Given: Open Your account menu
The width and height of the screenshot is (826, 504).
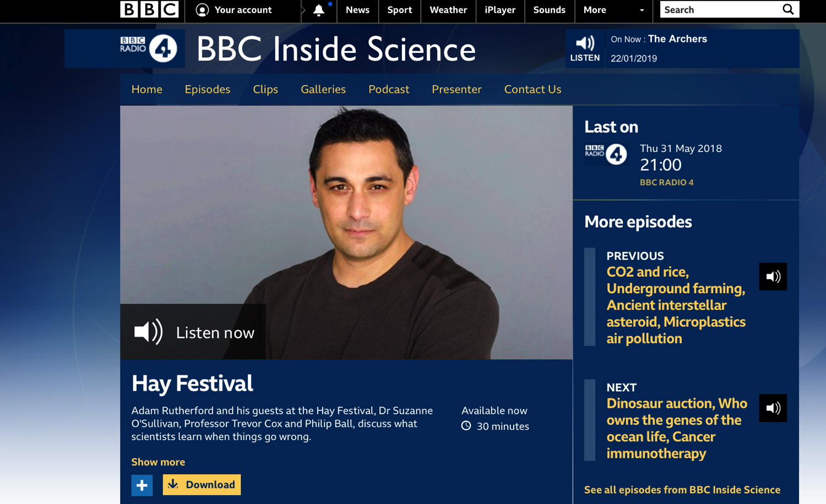Looking at the screenshot, I should click(234, 10).
